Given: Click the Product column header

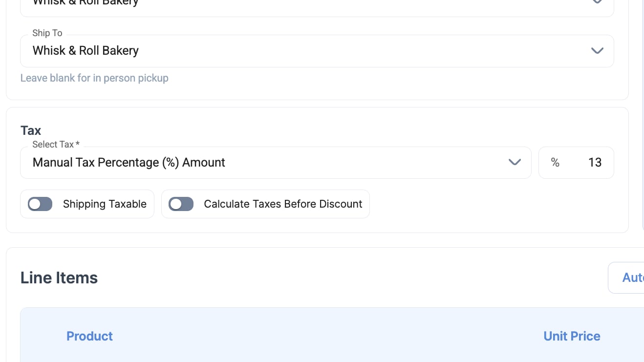Looking at the screenshot, I should pos(89,336).
